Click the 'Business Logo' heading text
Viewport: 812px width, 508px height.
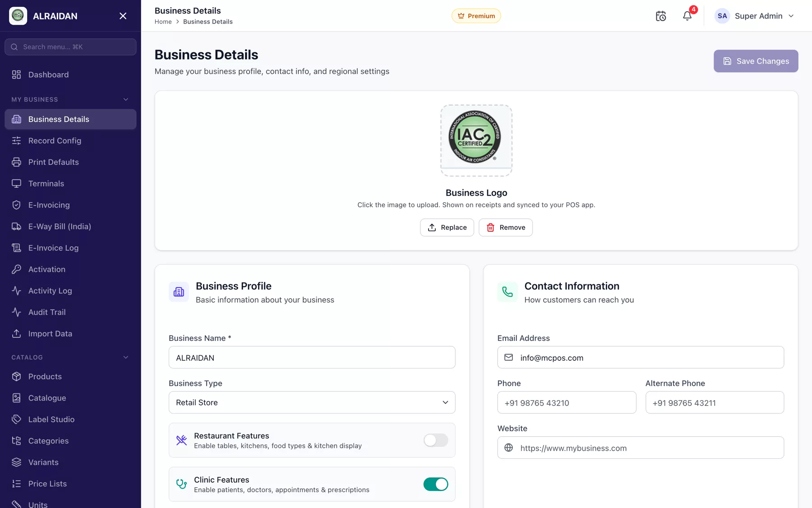point(476,193)
